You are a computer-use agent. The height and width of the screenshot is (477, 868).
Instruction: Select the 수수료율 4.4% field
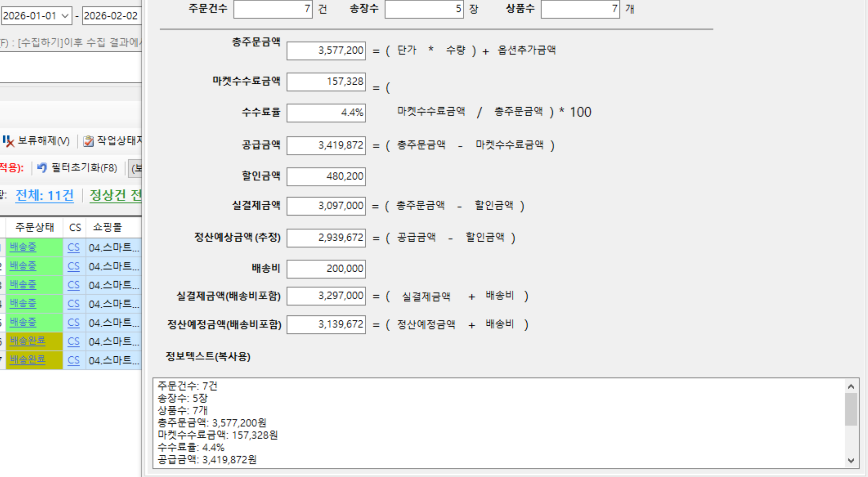click(x=326, y=112)
